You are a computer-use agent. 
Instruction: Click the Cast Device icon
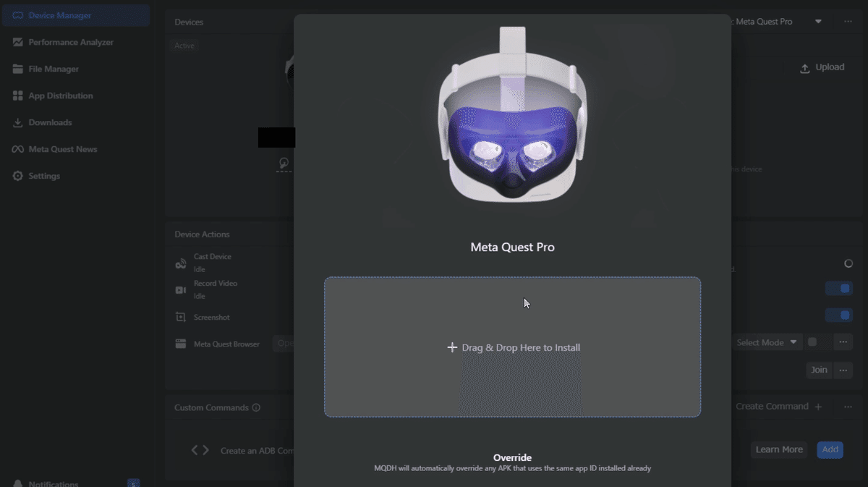pos(181,263)
